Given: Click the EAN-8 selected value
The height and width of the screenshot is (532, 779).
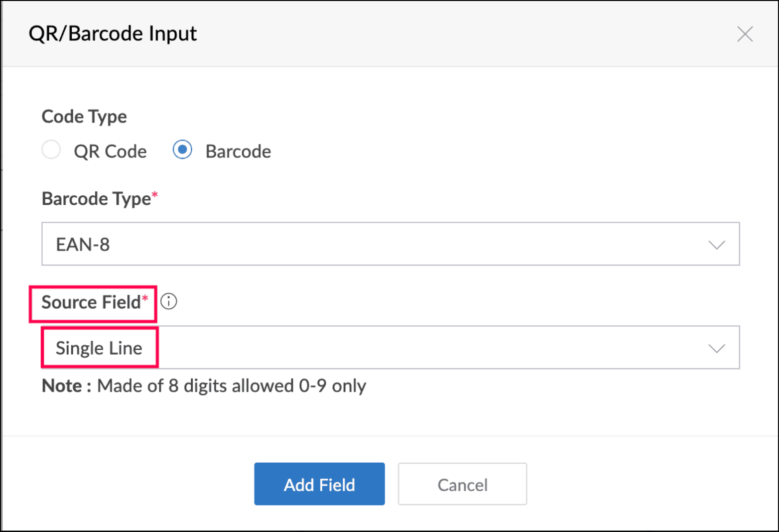Looking at the screenshot, I should click(83, 245).
